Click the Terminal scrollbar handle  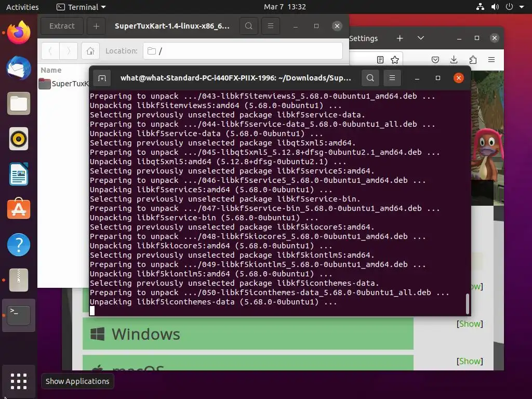pos(468,303)
